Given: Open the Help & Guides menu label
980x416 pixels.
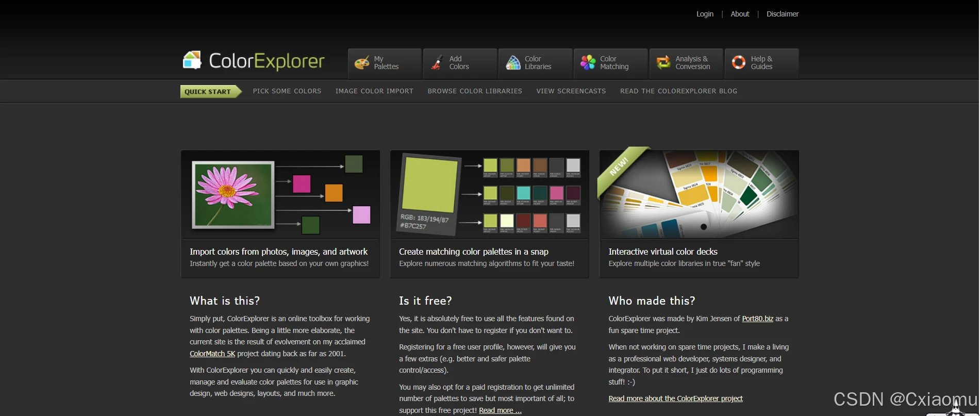Looking at the screenshot, I should coord(761,63).
